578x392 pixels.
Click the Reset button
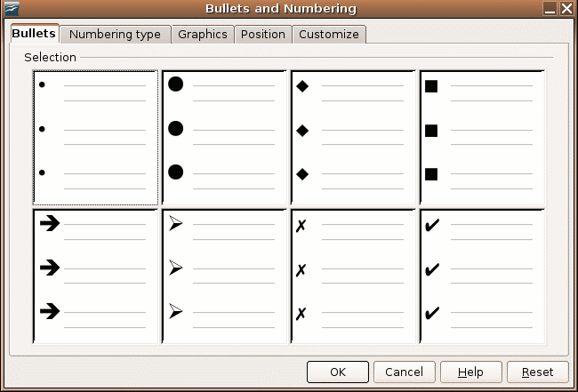point(537,372)
